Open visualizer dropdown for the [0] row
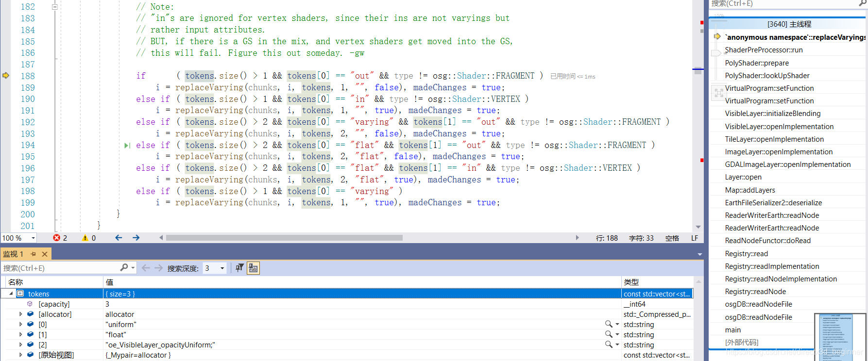This screenshot has width=868, height=361. point(617,324)
